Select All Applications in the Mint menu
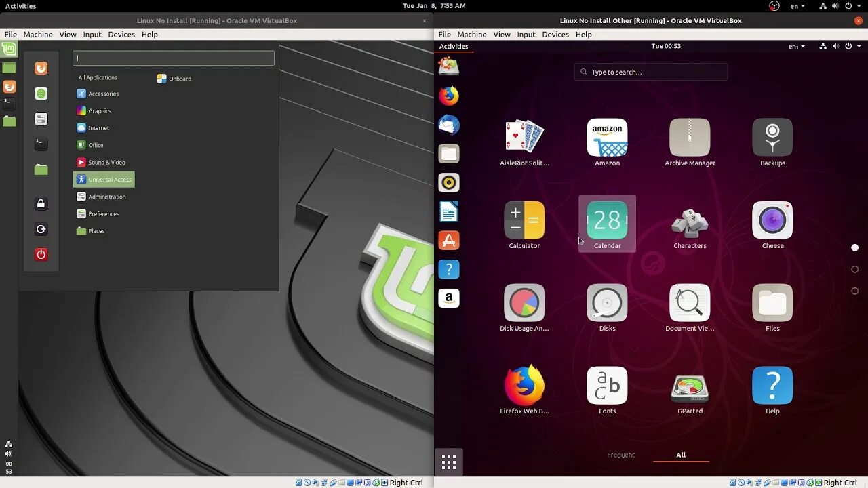This screenshot has width=868, height=488. (98, 77)
